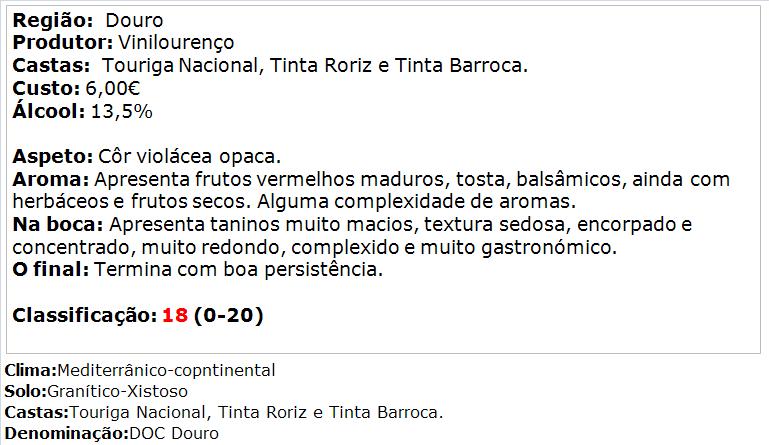This screenshot has width=769, height=445.
Task: Click the Custo value 6,00€
Action: pos(113,88)
